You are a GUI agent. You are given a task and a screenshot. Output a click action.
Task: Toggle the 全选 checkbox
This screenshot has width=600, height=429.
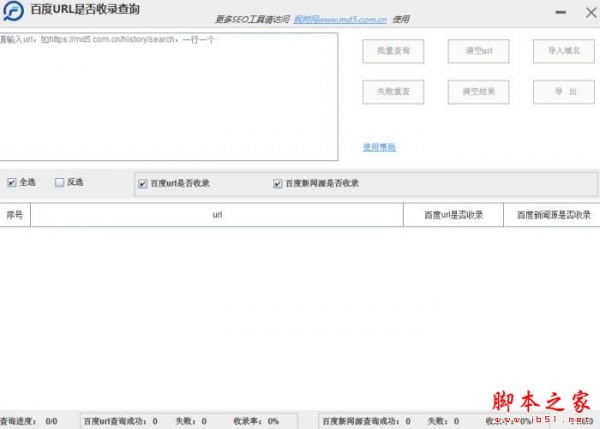[12, 183]
